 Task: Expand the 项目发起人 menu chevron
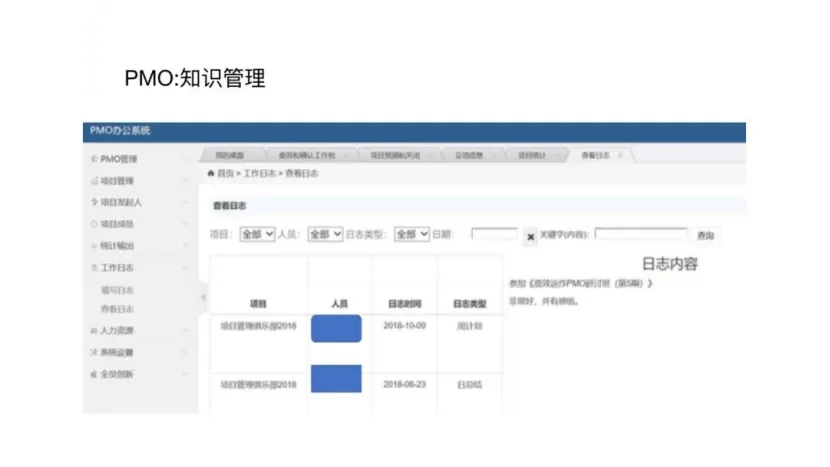[185, 202]
